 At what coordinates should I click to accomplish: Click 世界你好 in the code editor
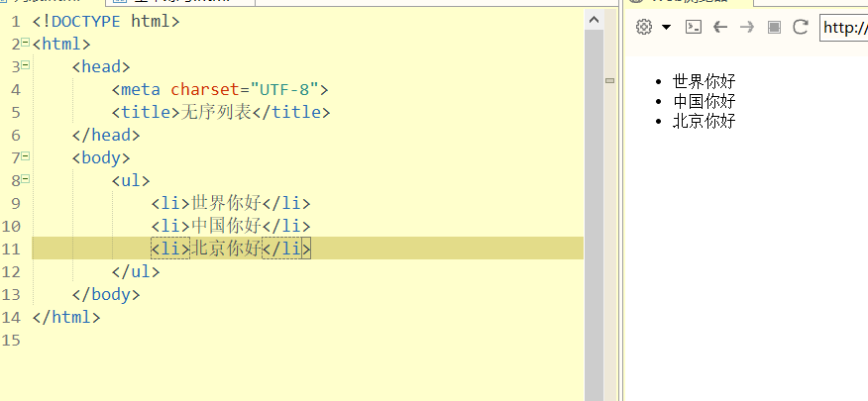click(x=226, y=203)
